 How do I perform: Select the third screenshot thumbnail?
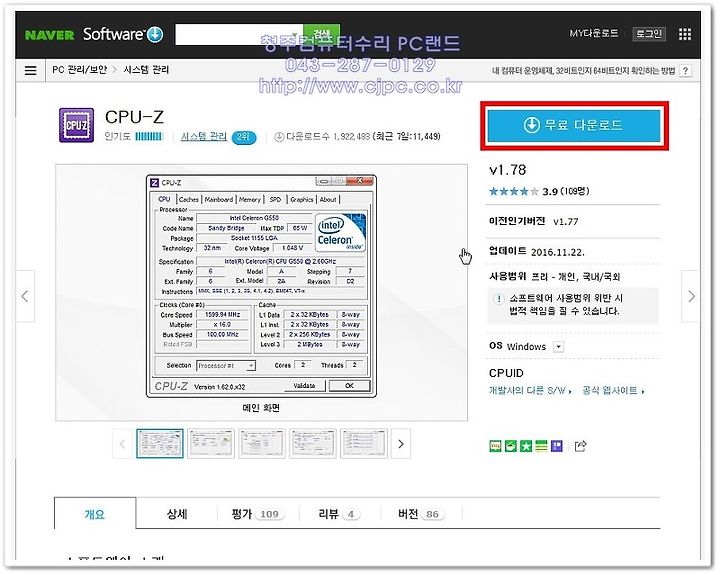point(262,444)
